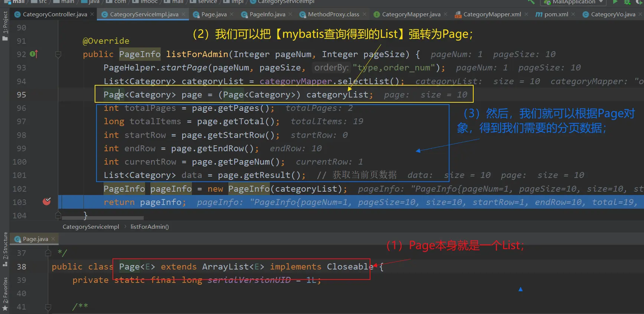Screen dimensions: 644x314
Task: Close the pom.xml tab
Action: pos(573,14)
